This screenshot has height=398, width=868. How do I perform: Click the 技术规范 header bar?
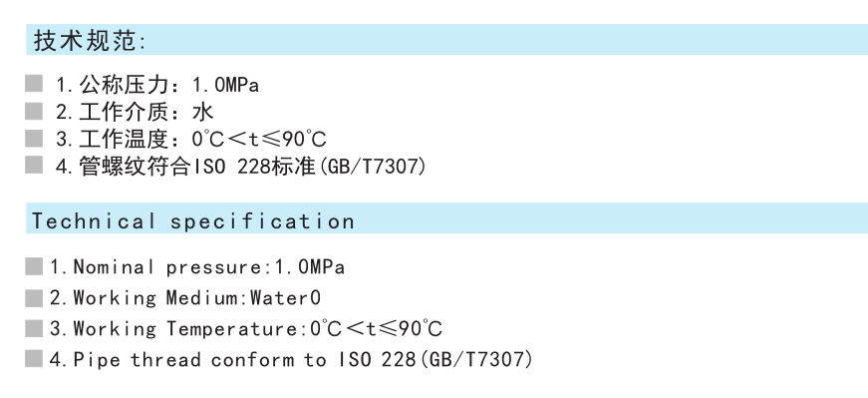point(446,40)
